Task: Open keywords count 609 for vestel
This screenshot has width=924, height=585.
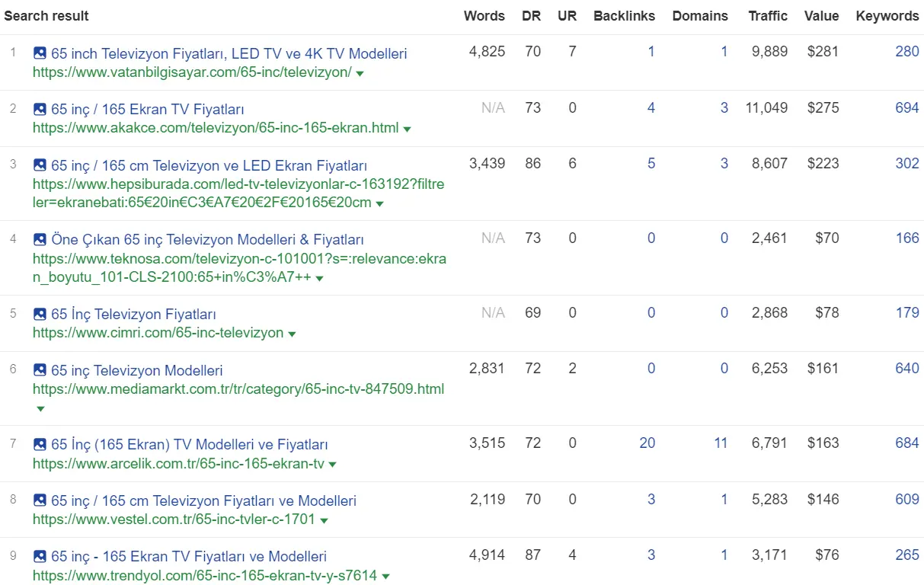Action: click(x=907, y=500)
